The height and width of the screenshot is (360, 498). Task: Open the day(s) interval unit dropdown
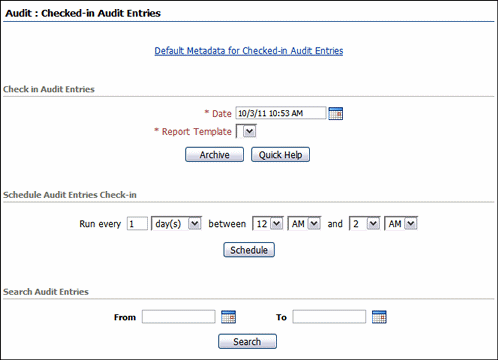[x=176, y=223]
